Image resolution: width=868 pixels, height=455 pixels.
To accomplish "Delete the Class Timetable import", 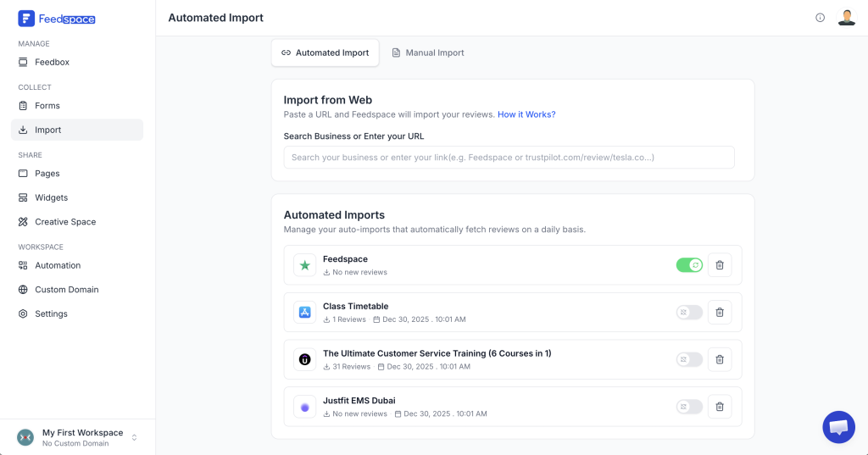I will tap(720, 313).
